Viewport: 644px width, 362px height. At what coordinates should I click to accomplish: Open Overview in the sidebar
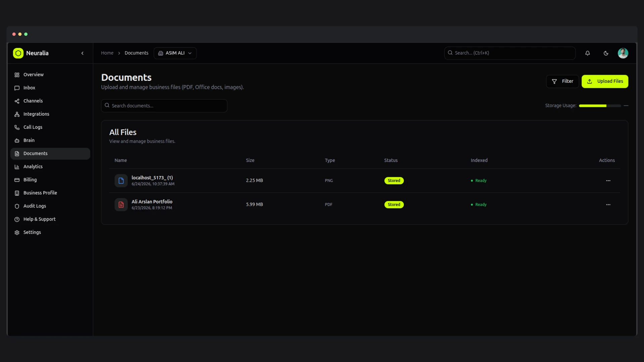[x=50, y=75]
